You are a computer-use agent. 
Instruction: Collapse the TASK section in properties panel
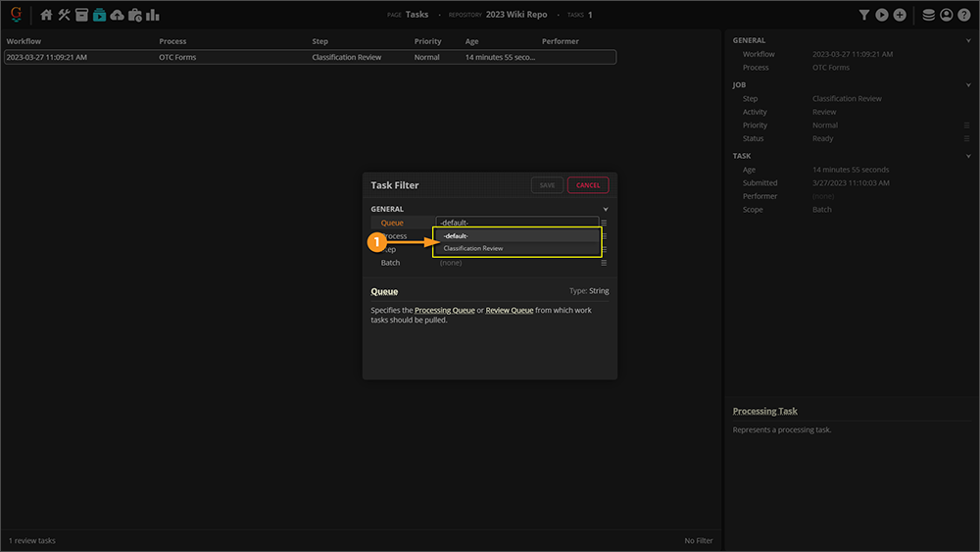[968, 156]
